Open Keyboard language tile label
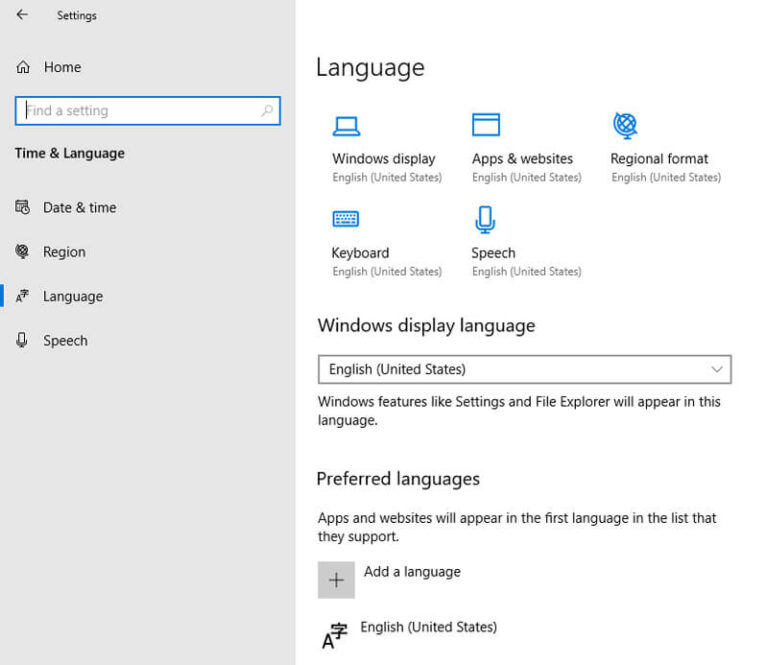The image size is (768, 665). point(360,253)
